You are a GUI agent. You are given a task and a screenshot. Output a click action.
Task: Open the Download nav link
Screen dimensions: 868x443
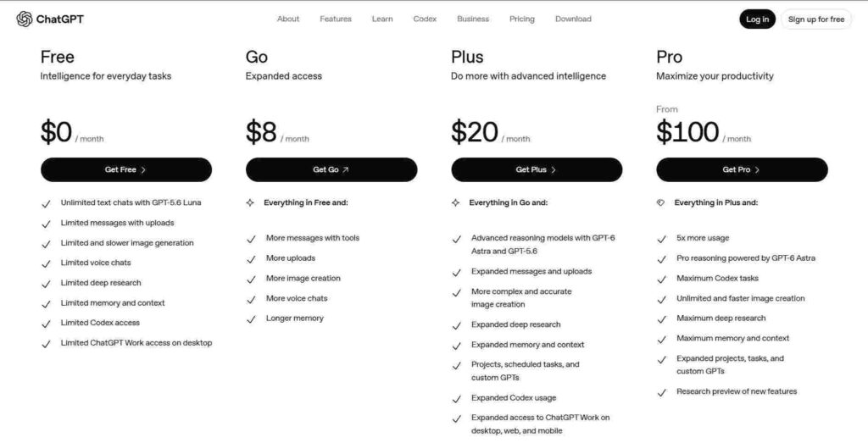[574, 19]
